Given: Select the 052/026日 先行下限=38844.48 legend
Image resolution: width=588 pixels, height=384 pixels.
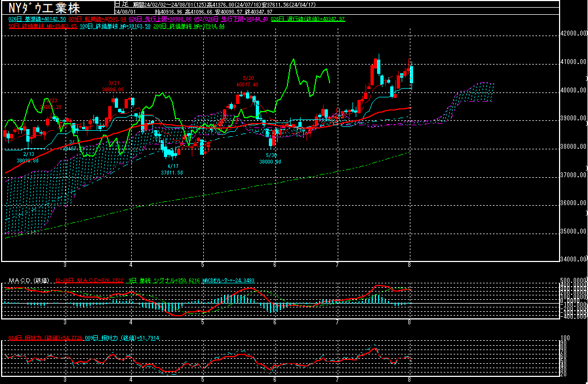Looking at the screenshot, I should coord(231,19).
